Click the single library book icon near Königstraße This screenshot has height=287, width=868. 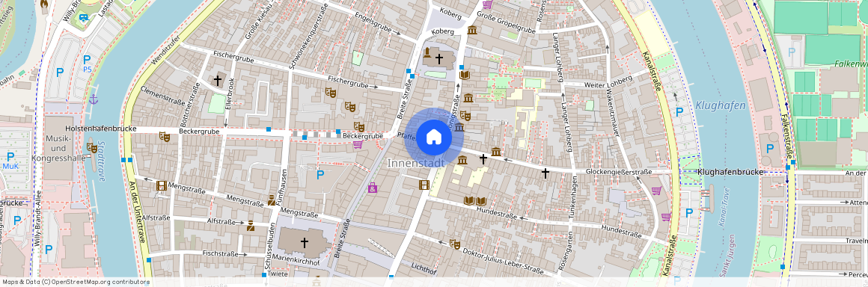click(x=465, y=75)
